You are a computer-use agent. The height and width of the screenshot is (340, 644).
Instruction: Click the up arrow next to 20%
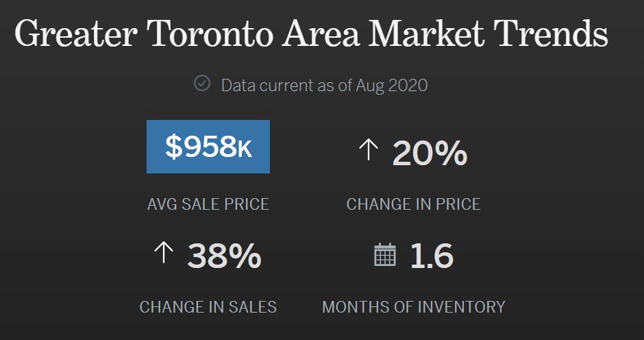tap(369, 149)
